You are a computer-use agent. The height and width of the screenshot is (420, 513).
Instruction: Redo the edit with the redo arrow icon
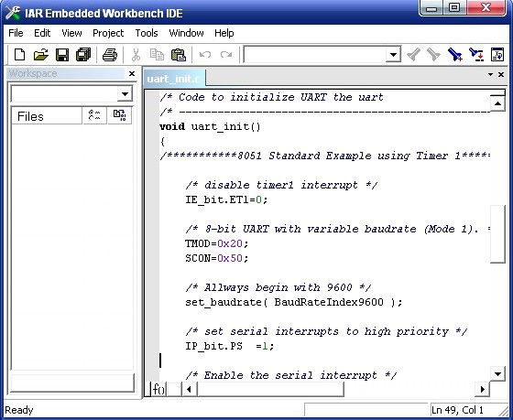[226, 55]
